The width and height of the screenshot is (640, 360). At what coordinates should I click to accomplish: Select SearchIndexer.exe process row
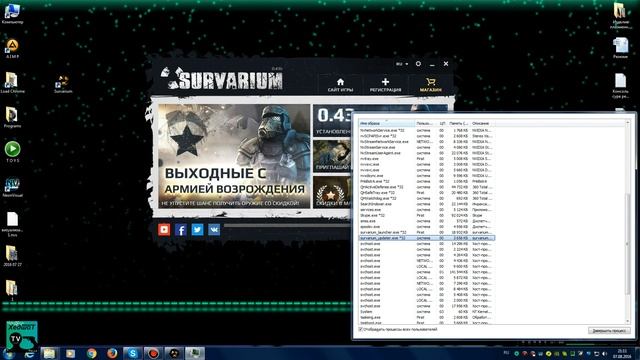427,204
